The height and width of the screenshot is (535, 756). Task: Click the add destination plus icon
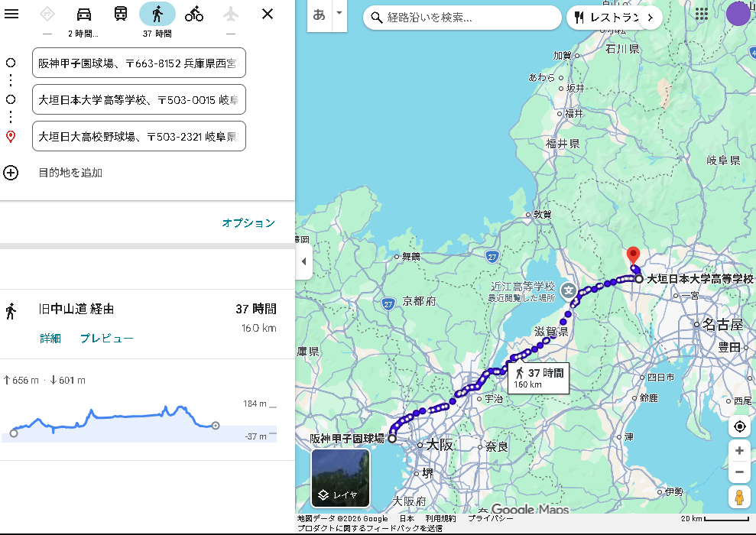11,173
